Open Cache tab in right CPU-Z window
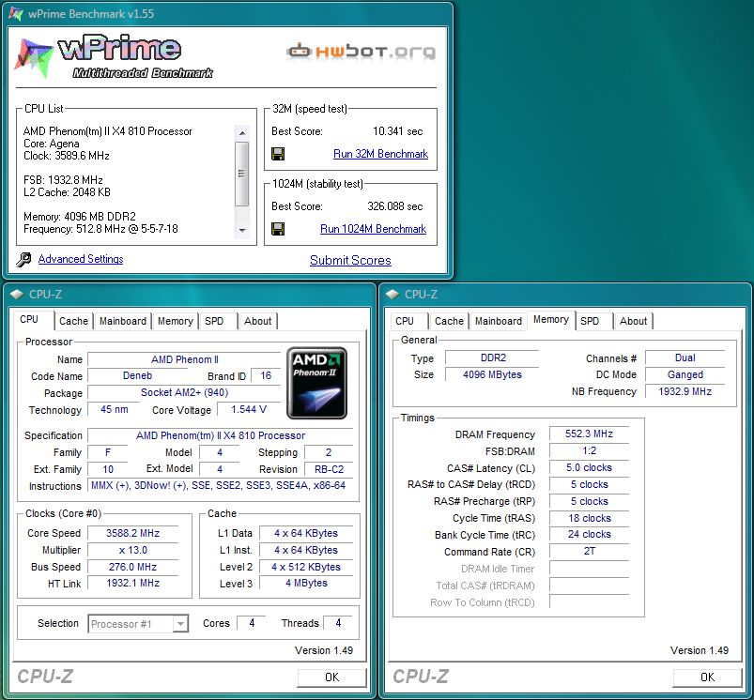 click(449, 321)
